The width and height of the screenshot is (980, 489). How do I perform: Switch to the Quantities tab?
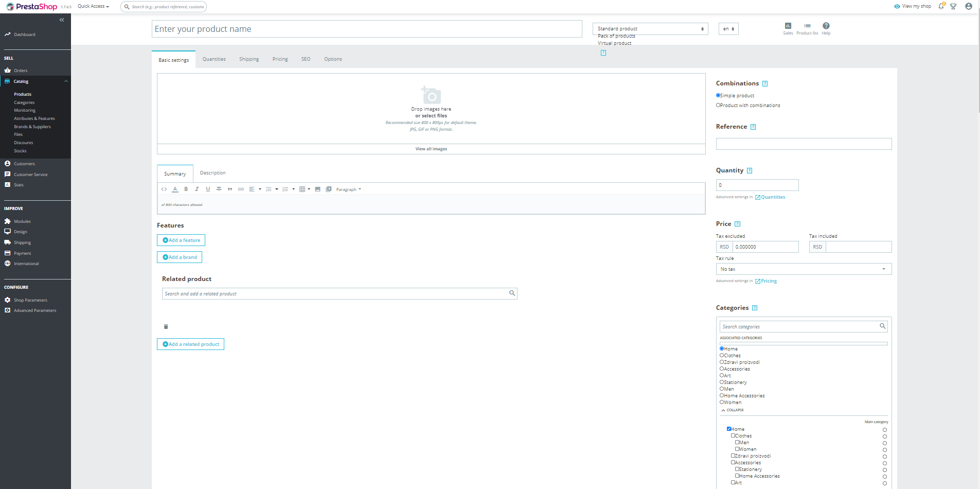click(214, 59)
